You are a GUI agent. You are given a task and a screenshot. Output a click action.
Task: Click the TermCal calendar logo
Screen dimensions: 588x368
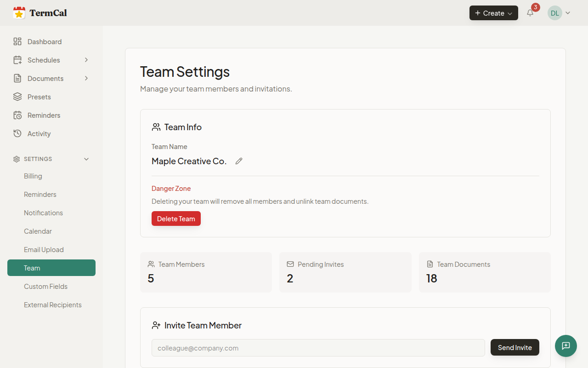coord(19,12)
